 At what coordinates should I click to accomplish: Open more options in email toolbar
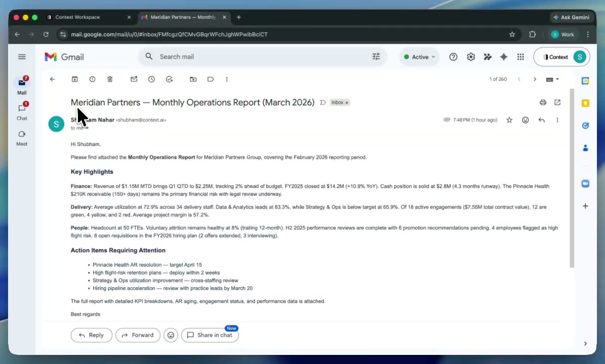(227, 79)
